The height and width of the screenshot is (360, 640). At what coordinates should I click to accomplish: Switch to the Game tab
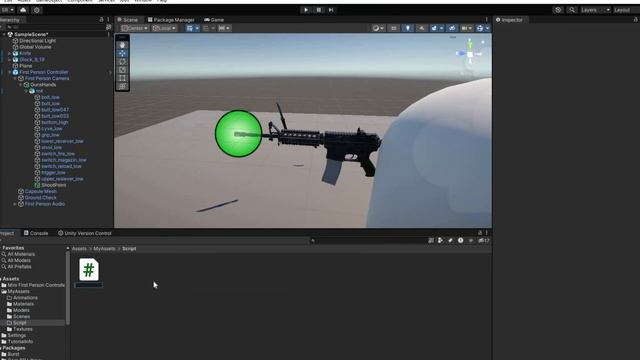coord(214,20)
